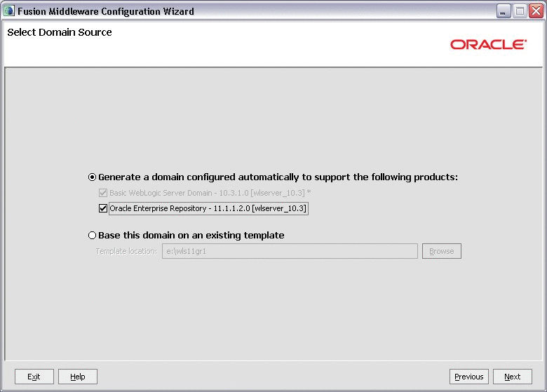Exit the configuration wizard
This screenshot has width=547, height=392.
pos(34,377)
